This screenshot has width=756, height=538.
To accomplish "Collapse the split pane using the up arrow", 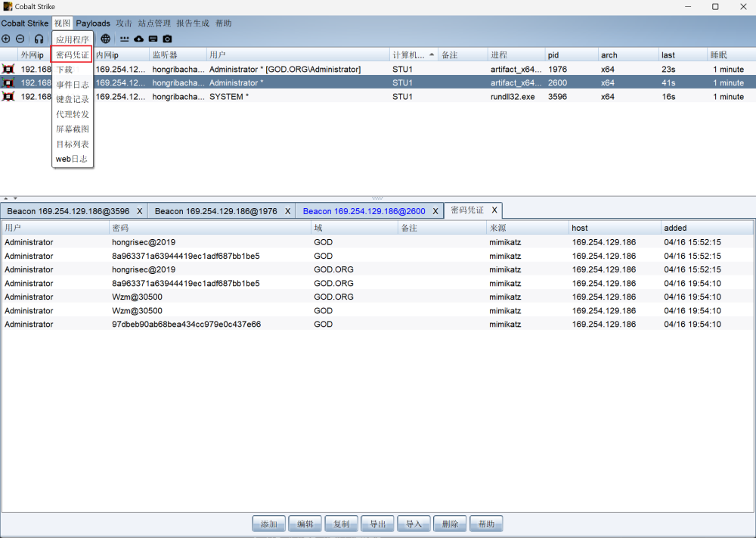I will [5, 198].
